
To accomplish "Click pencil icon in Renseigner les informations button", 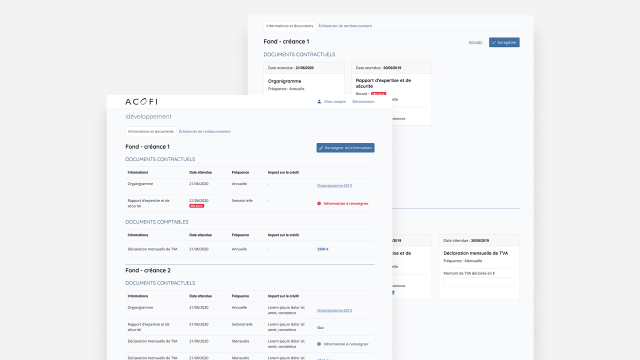I will click(321, 148).
